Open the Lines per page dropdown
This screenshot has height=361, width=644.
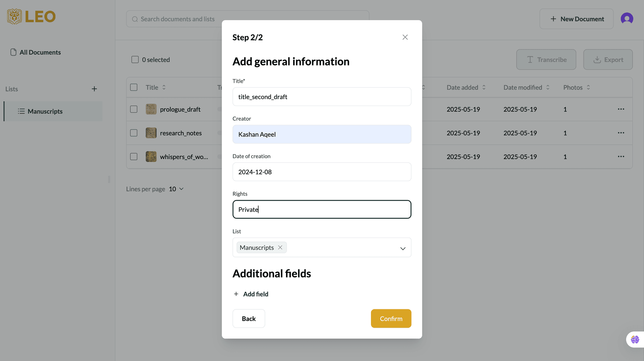[176, 189]
